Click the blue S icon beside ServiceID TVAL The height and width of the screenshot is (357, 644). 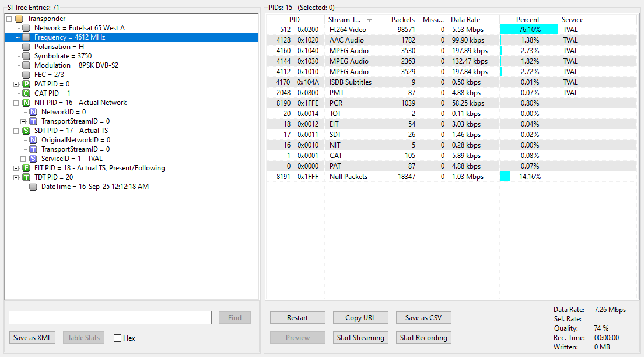coord(33,159)
